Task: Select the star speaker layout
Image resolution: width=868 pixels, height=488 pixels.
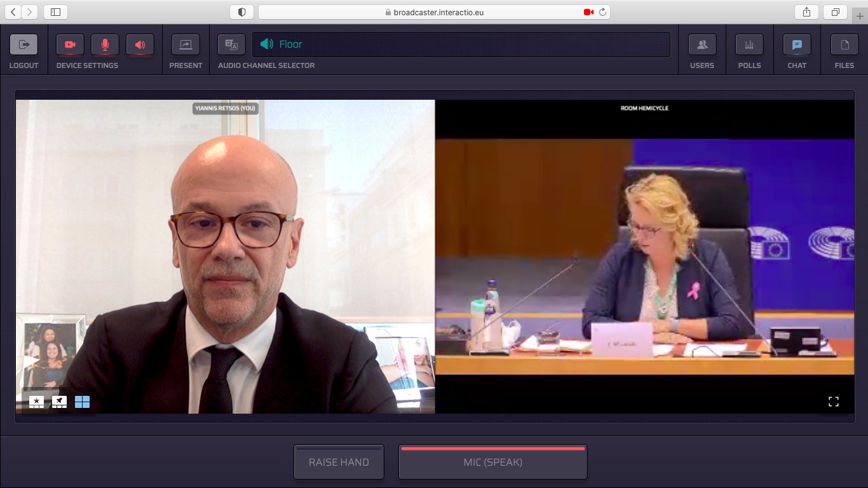Action: pyautogui.click(x=37, y=402)
